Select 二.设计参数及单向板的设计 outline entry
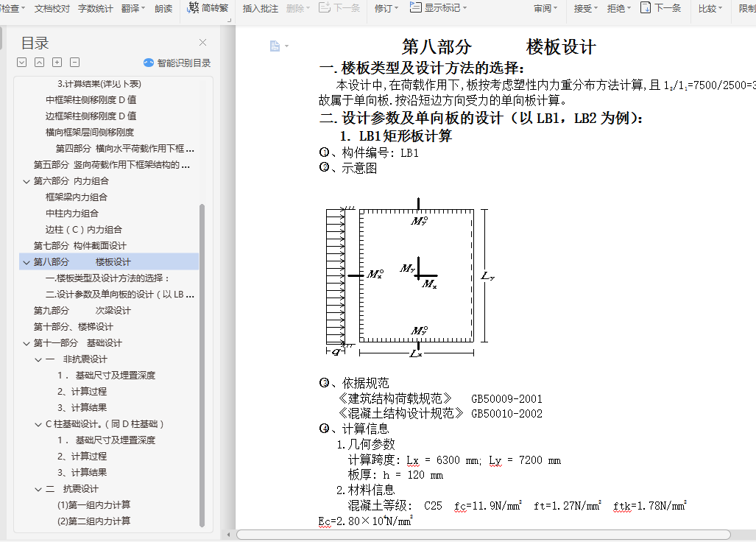Screen dimensions: 756x542 pos(120,295)
